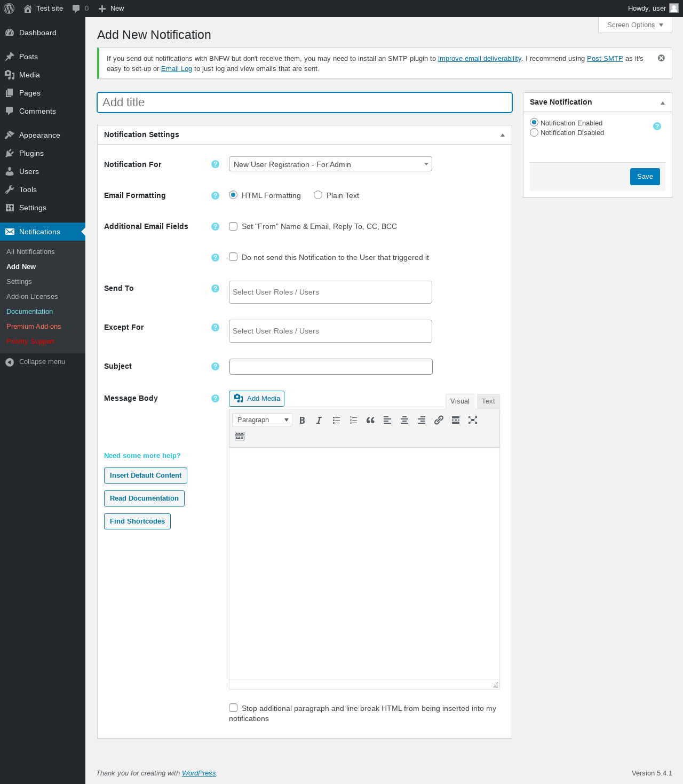The image size is (683, 784).
Task: Click insert link icon in editor
Action: point(439,420)
